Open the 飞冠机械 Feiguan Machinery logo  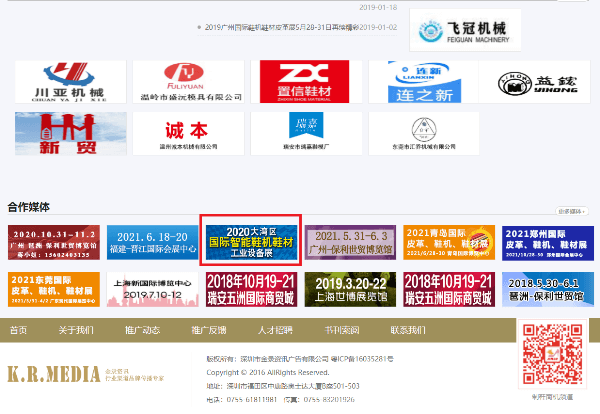[465, 30]
